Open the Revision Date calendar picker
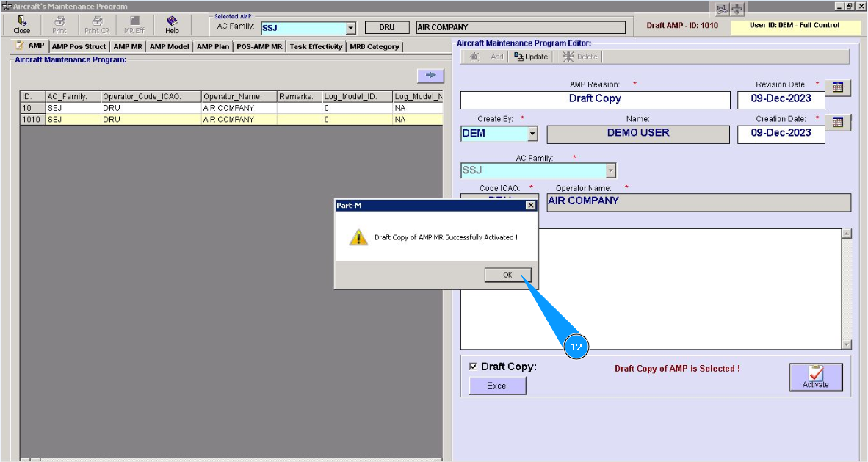This screenshot has height=462, width=868. pyautogui.click(x=838, y=87)
